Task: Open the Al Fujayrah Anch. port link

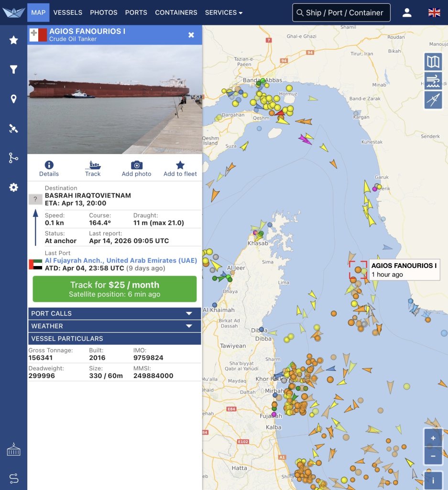Action: pyautogui.click(x=120, y=260)
